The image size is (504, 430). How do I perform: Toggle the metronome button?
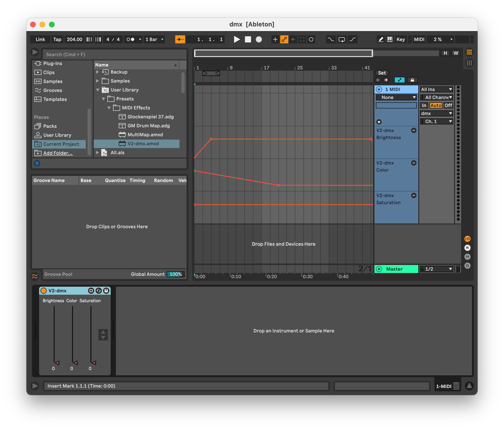pos(131,39)
